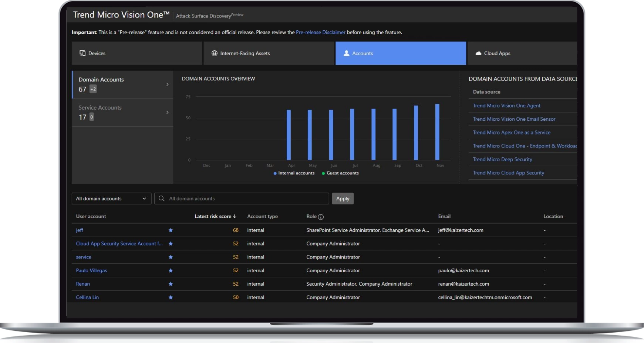This screenshot has width=644, height=343.
Task: Toggle the star for Cellina Lin
Action: pos(171,297)
